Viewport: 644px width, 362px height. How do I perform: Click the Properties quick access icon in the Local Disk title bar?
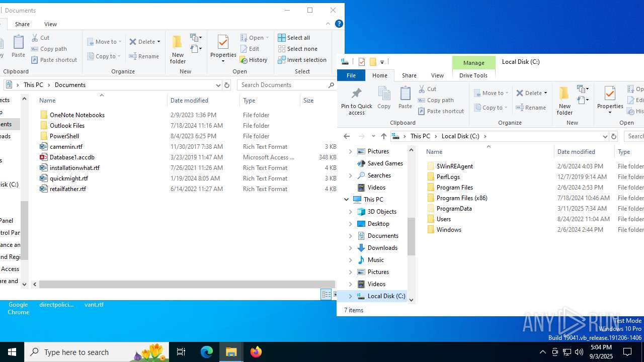coord(361,62)
